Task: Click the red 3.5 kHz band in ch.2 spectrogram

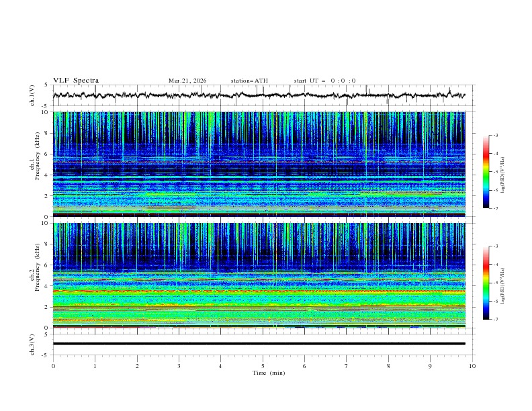Action: coord(259,291)
